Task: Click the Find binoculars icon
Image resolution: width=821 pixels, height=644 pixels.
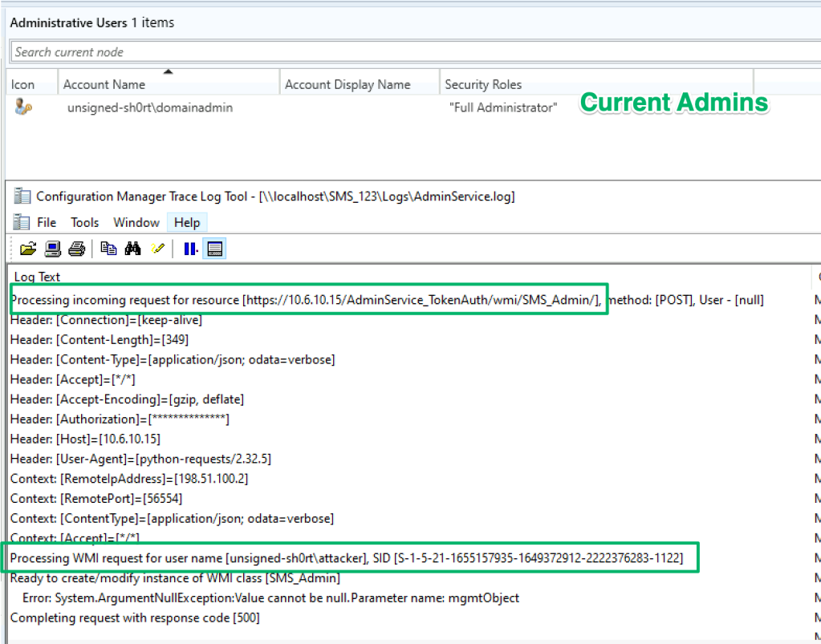Action: pyautogui.click(x=132, y=249)
